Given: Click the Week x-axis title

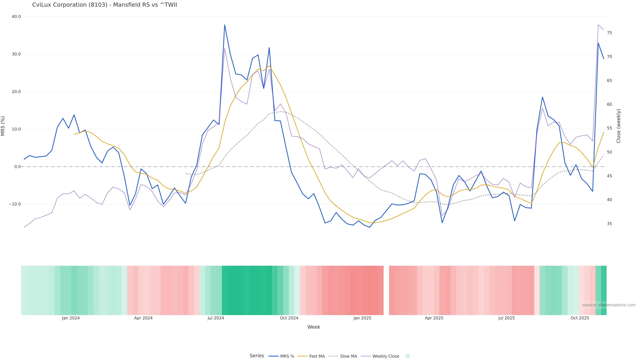Looking at the screenshot, I should click(314, 327).
